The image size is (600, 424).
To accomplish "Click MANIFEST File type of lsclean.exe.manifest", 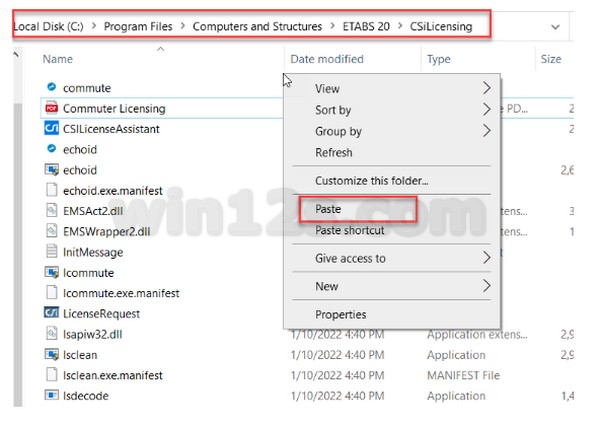I will pyautogui.click(x=463, y=375).
